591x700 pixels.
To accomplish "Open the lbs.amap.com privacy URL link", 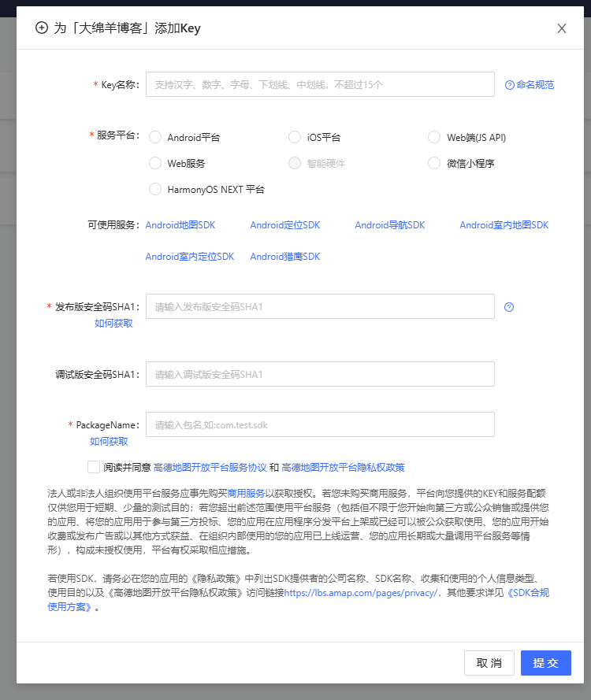I will click(361, 593).
